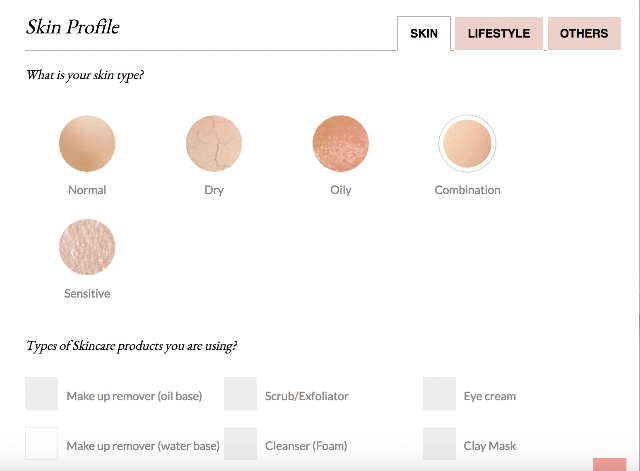Viewport: 640px width, 471px height.
Task: Select the SKIN tab
Action: [424, 33]
